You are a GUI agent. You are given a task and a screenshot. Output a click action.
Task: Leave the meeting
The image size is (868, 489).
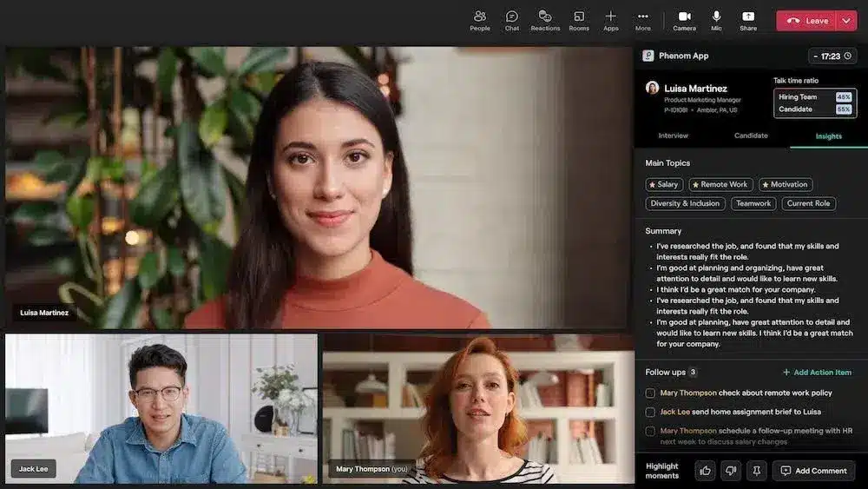pyautogui.click(x=807, y=21)
